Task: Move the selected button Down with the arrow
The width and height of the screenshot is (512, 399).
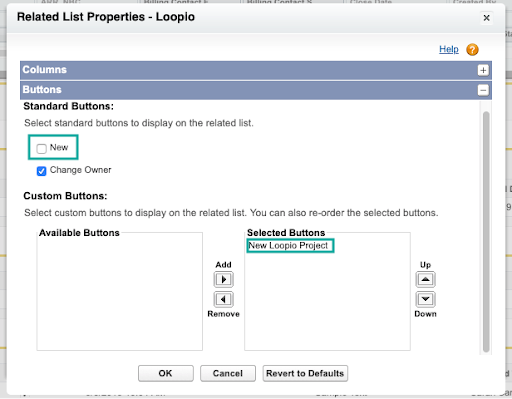Action: click(x=425, y=299)
